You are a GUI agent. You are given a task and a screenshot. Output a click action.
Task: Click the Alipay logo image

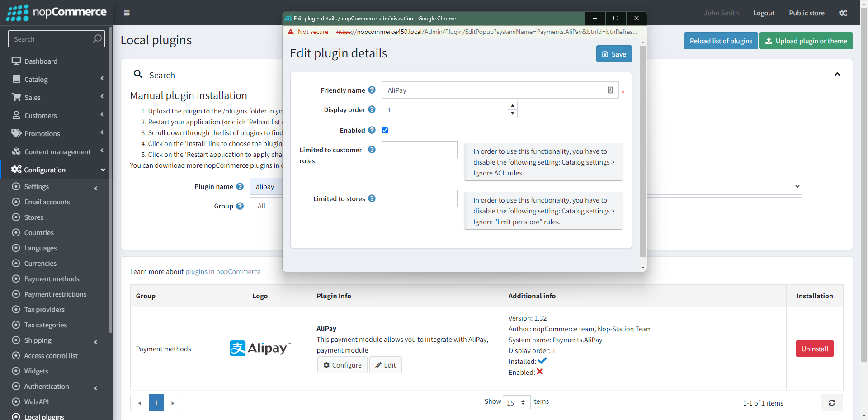[260, 348]
